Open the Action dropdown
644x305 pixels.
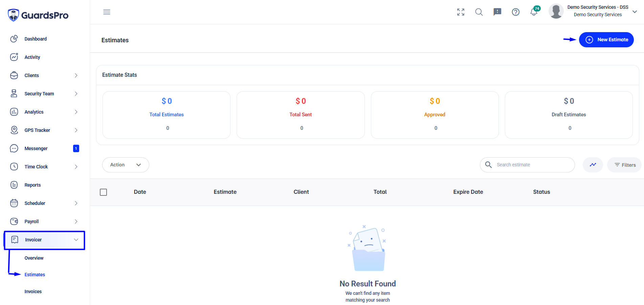[x=126, y=165]
